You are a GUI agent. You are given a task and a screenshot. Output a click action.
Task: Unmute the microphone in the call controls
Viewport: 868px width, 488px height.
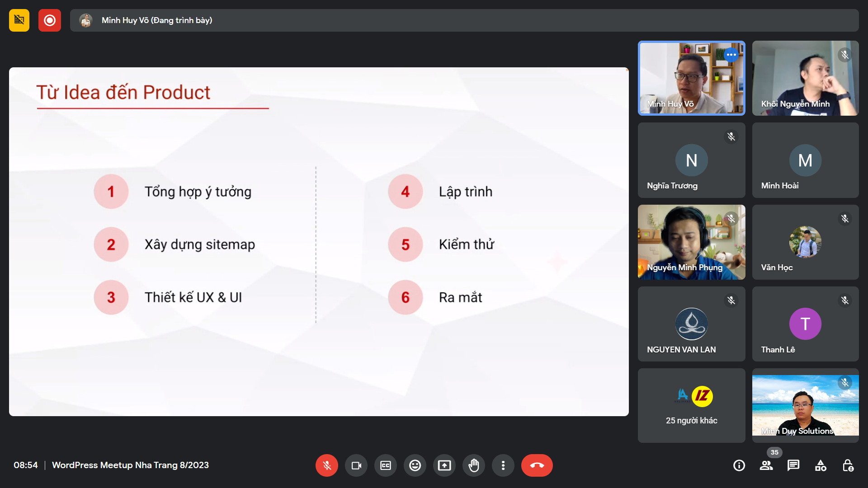tap(326, 465)
